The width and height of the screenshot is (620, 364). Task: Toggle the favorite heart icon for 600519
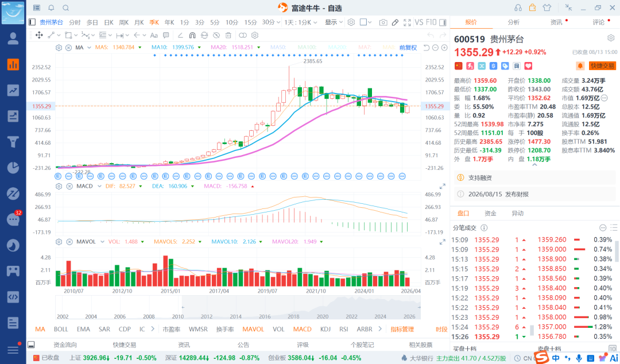[528, 65]
